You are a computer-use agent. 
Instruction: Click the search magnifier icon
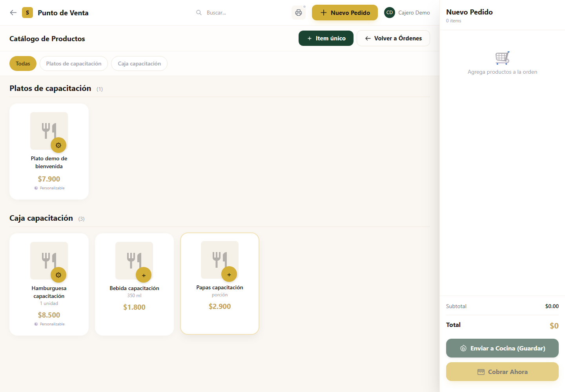[x=199, y=13]
